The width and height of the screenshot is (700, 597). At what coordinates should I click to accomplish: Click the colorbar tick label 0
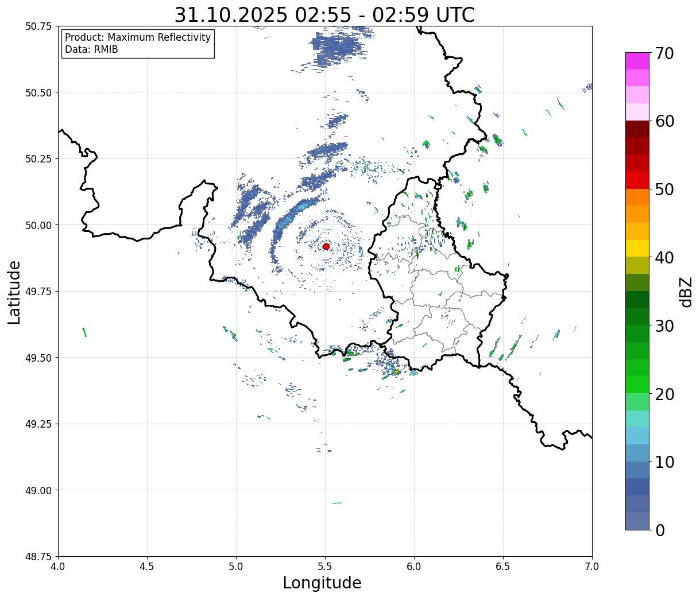point(660,530)
